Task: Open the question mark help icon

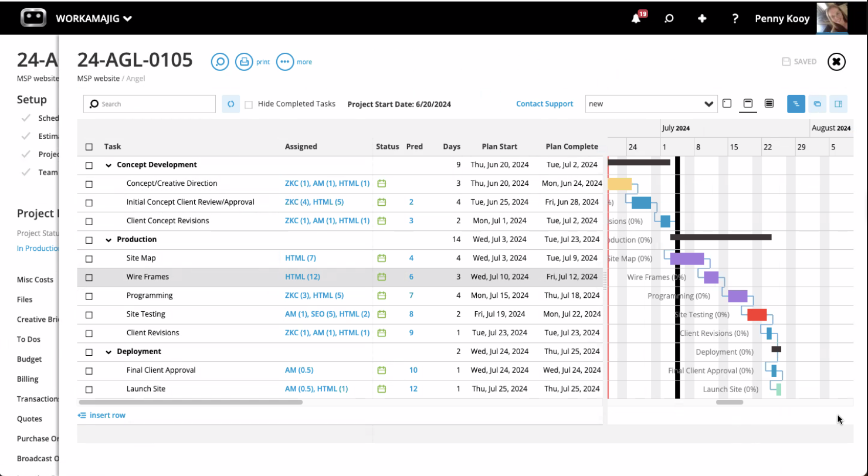Action: pos(735,19)
